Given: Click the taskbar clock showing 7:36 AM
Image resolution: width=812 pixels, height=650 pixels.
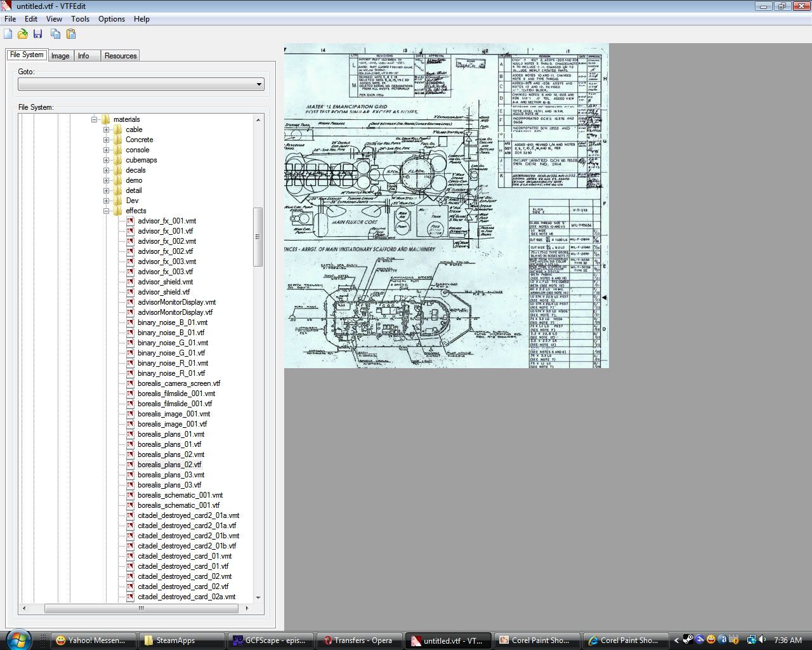Looking at the screenshot, I should (x=788, y=640).
